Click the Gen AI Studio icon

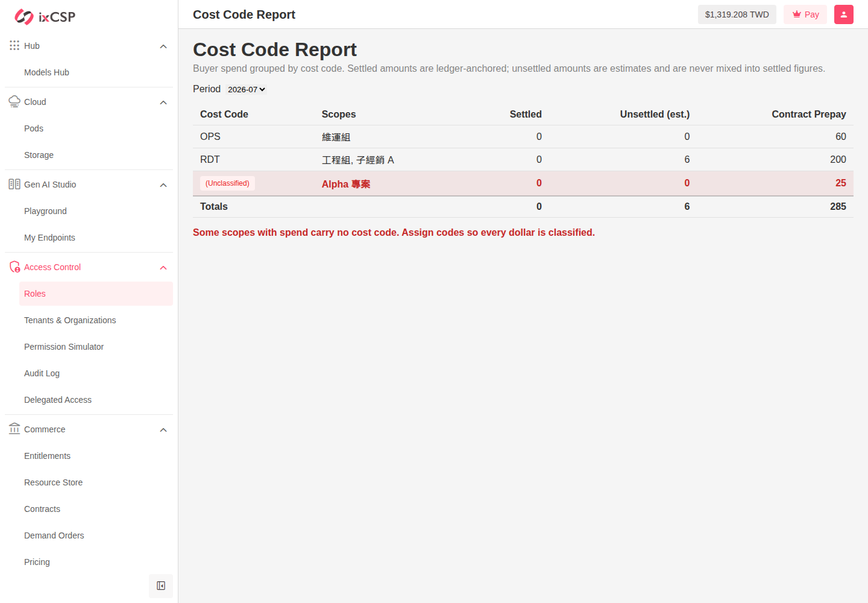coord(14,184)
